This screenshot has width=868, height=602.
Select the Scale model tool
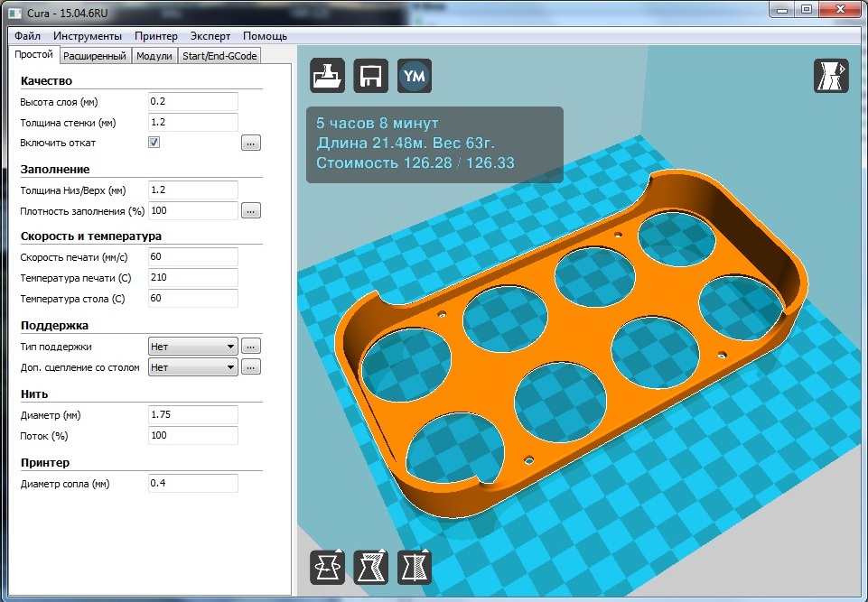pos(370,567)
